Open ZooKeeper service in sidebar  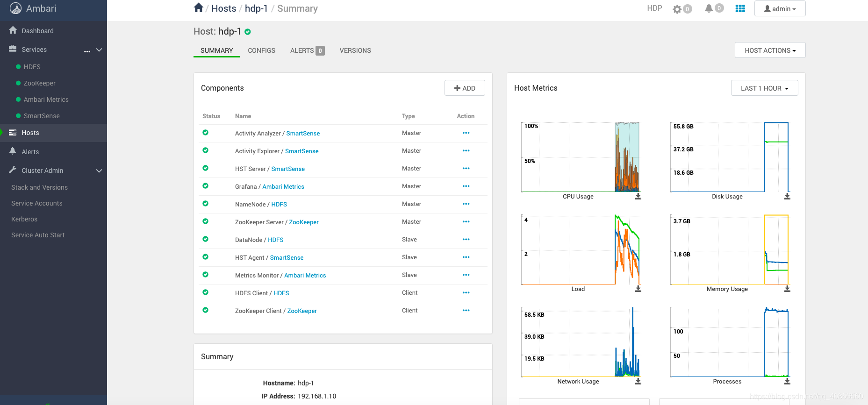[x=39, y=83]
